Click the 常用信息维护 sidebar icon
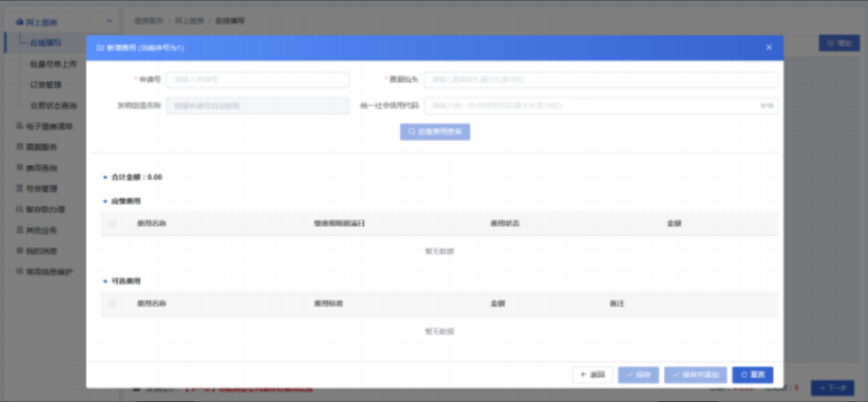Viewport: 868px width, 402px height. click(x=19, y=272)
